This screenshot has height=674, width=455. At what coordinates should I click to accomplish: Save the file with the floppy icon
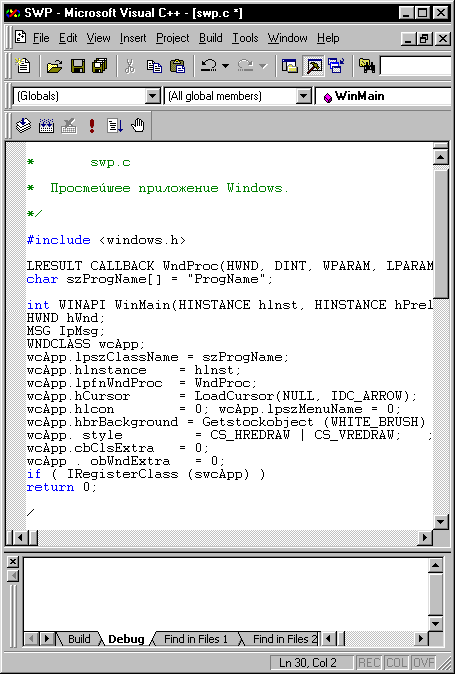click(x=78, y=66)
